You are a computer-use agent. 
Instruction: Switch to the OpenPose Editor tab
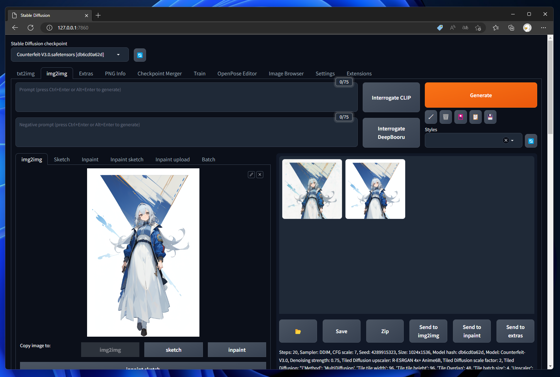(x=237, y=74)
